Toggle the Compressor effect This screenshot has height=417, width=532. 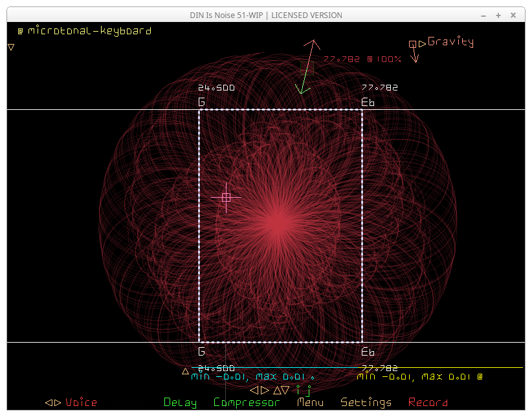pyautogui.click(x=247, y=402)
